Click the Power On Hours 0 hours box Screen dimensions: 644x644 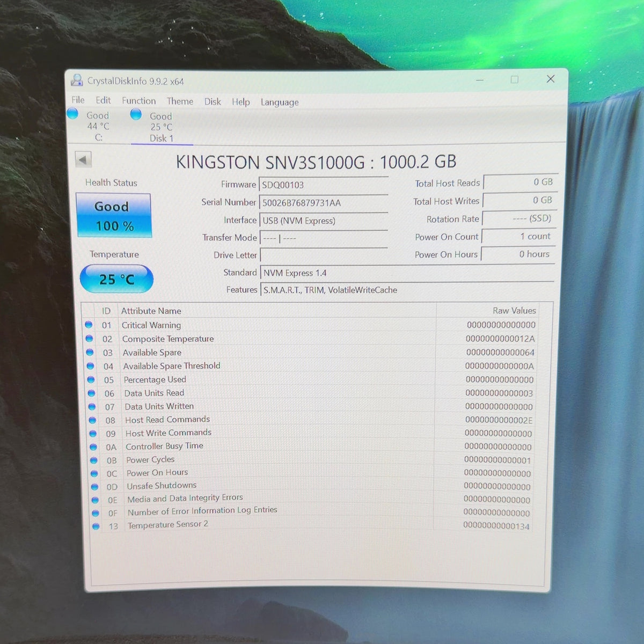pyautogui.click(x=518, y=254)
